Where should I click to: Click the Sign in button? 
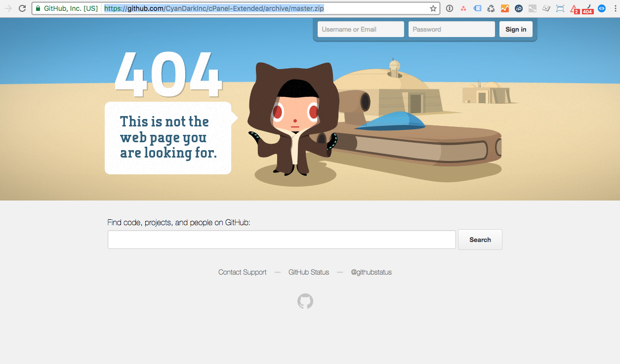(516, 29)
